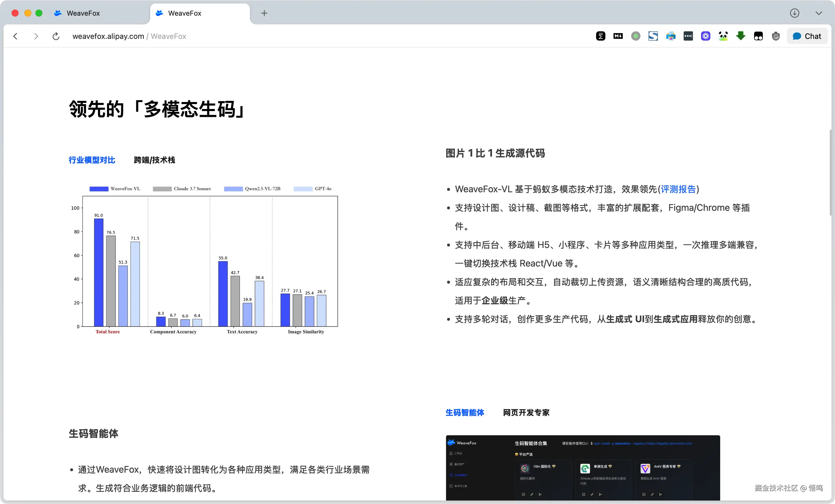Open the Chat extension panel
Image resolution: width=835 pixels, height=504 pixels.
(807, 36)
